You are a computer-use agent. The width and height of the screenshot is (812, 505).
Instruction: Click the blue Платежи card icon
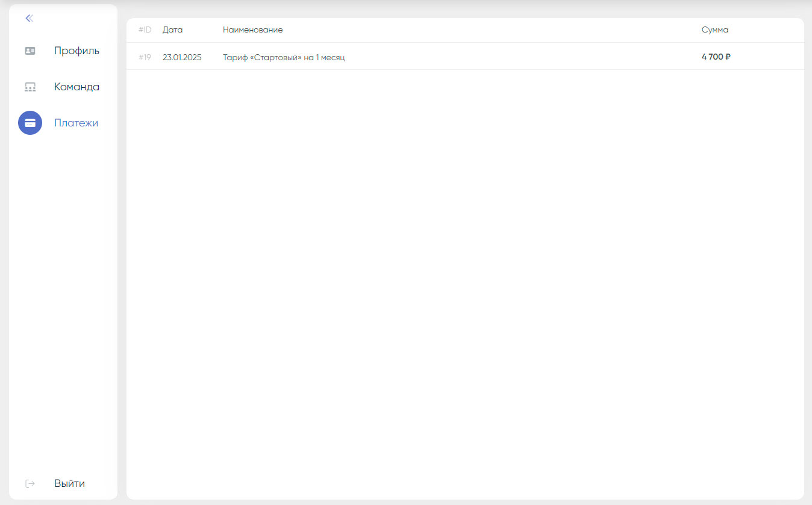30,123
